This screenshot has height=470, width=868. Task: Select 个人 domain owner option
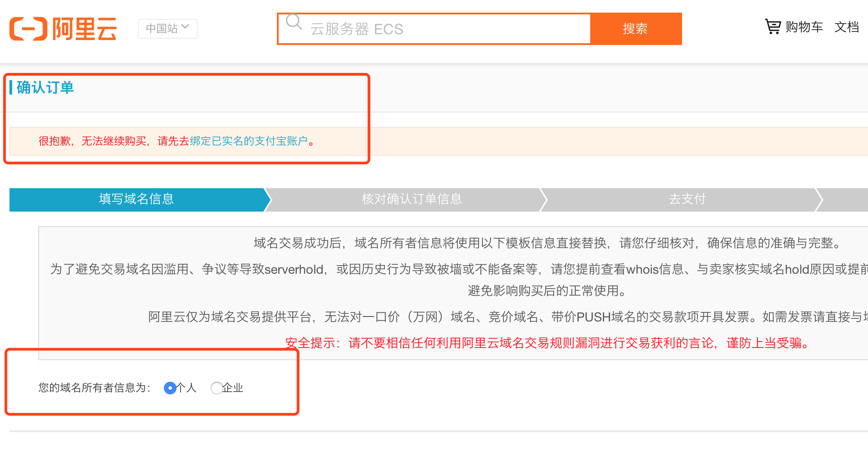coord(170,388)
